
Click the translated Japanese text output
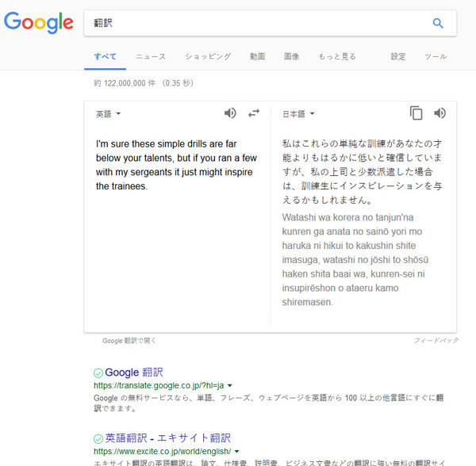[362, 172]
